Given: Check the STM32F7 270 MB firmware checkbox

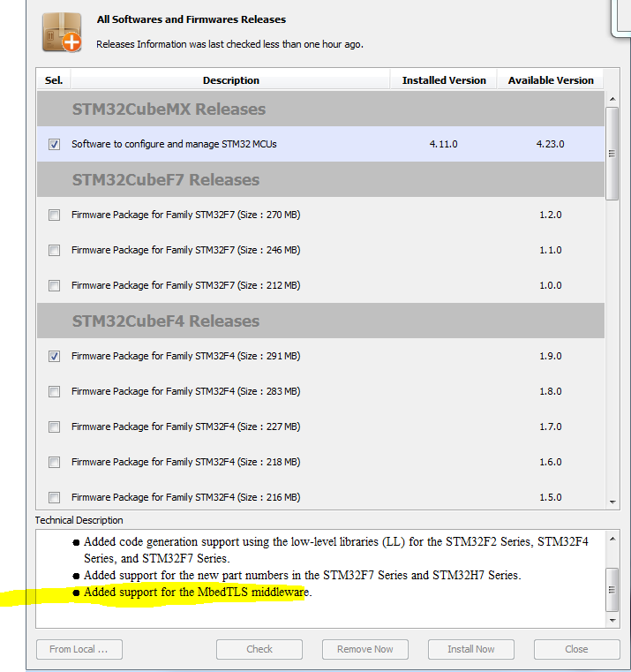Looking at the screenshot, I should pyautogui.click(x=54, y=215).
